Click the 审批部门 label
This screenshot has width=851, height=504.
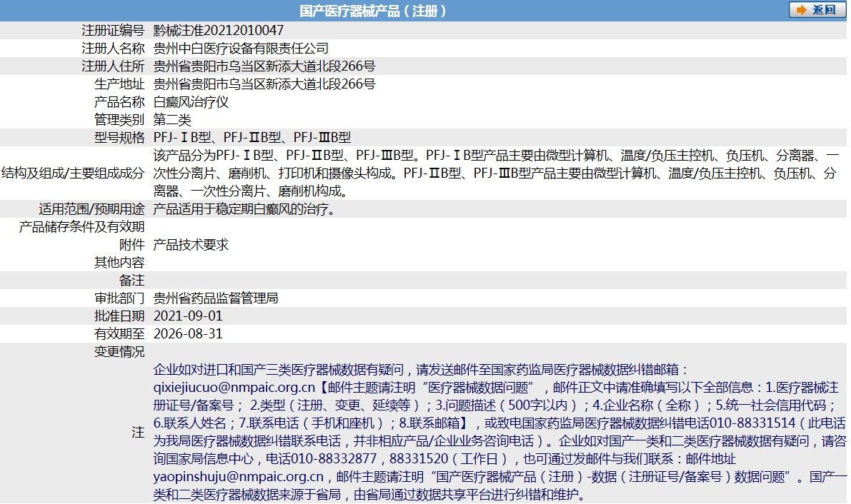(x=119, y=298)
